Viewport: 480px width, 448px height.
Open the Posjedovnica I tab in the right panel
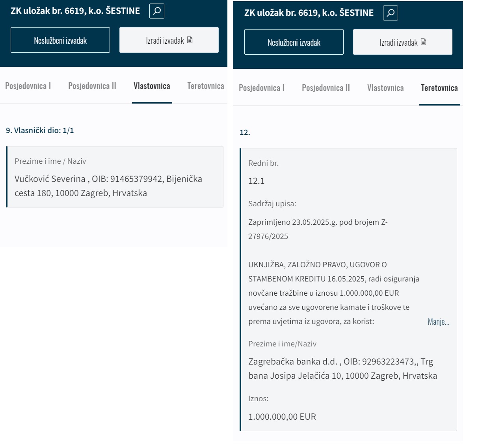[x=262, y=88]
